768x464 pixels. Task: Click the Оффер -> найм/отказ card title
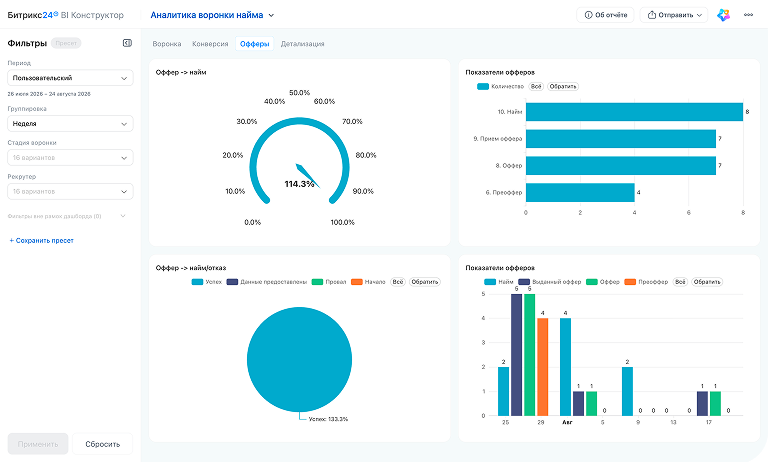(191, 268)
